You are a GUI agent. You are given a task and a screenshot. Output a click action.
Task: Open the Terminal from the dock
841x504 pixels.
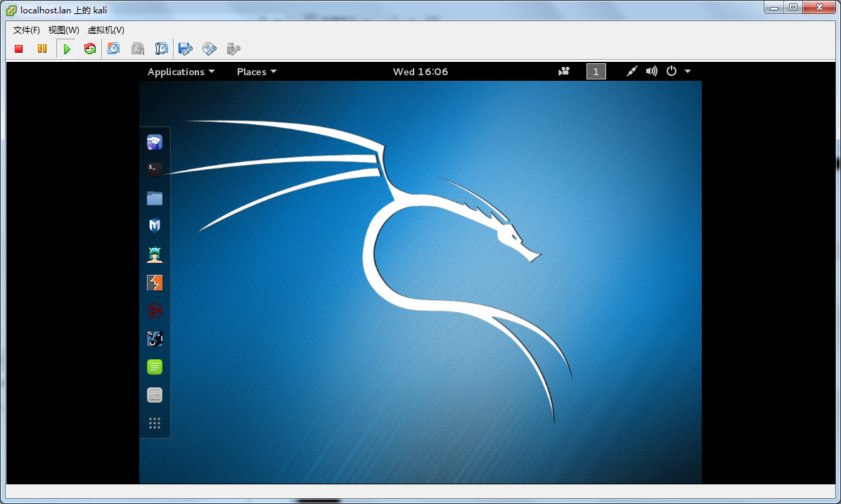coord(155,169)
